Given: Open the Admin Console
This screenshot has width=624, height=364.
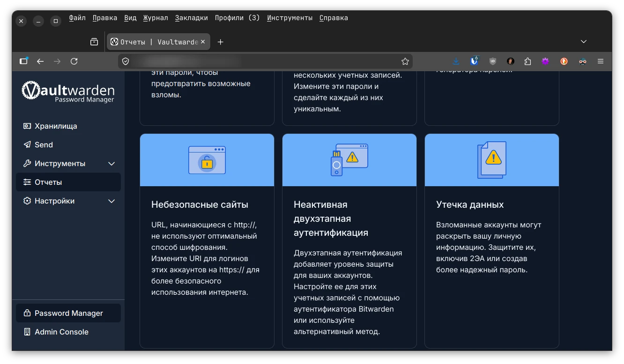Looking at the screenshot, I should click(x=61, y=332).
